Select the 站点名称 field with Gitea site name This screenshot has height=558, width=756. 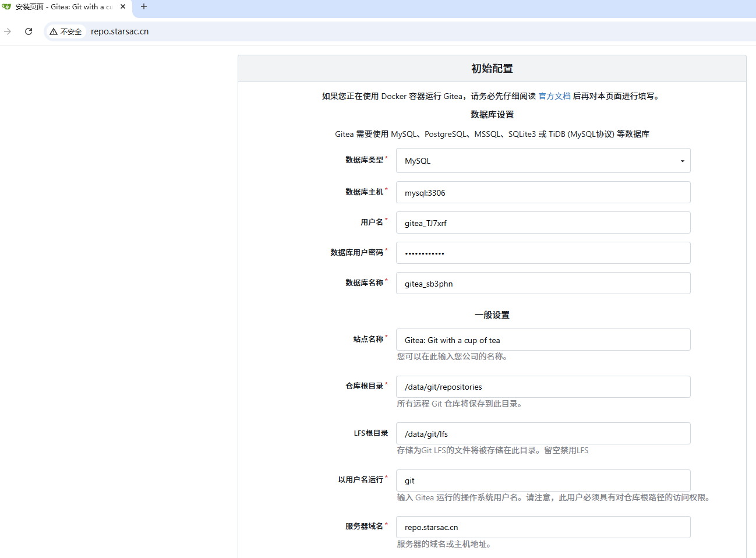[x=542, y=340]
